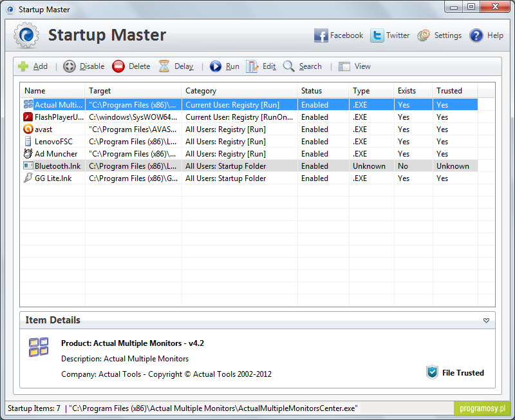The height and width of the screenshot is (420, 515).
Task: Select the 'Bluetooth.lnk' name cell
Action: point(57,166)
